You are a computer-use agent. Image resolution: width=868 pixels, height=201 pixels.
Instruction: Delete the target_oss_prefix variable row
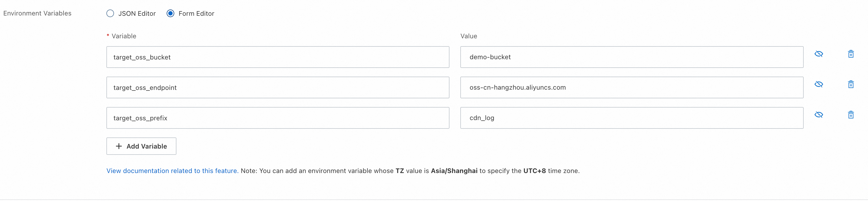[850, 115]
